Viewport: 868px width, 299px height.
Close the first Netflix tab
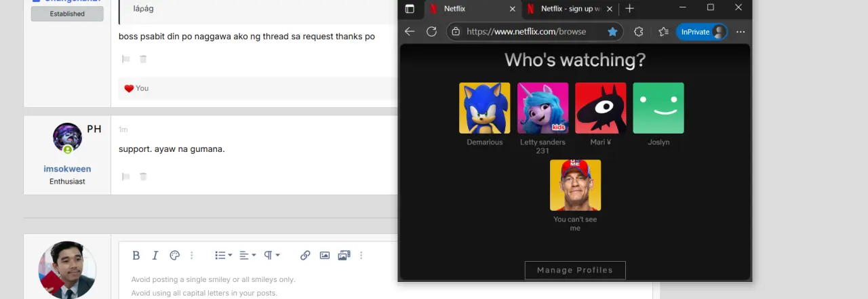point(512,9)
